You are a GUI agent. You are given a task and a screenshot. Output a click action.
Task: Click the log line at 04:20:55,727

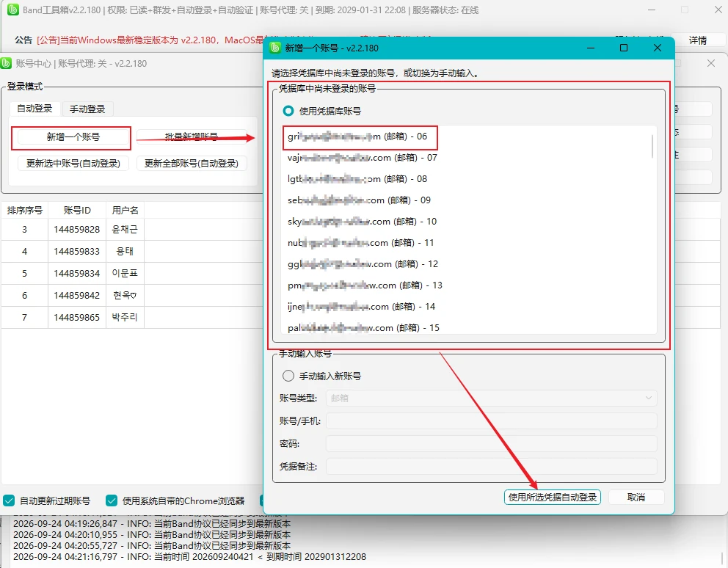(152, 546)
